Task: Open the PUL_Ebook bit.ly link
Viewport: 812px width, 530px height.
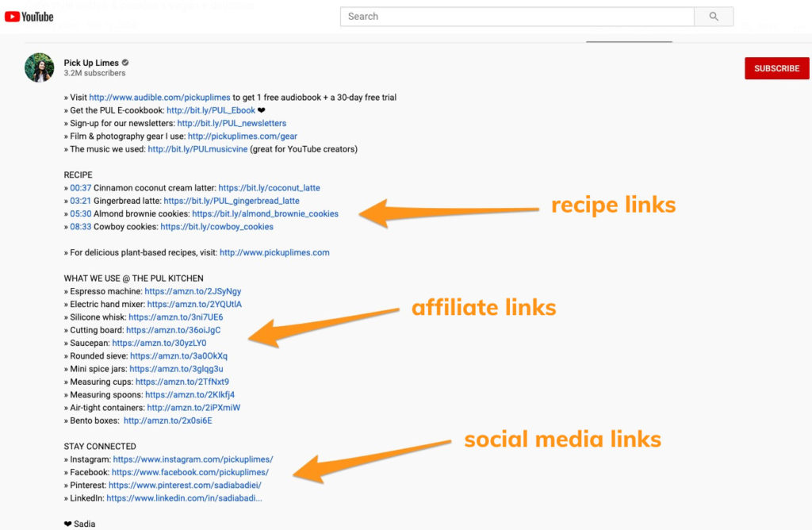Action: point(211,110)
